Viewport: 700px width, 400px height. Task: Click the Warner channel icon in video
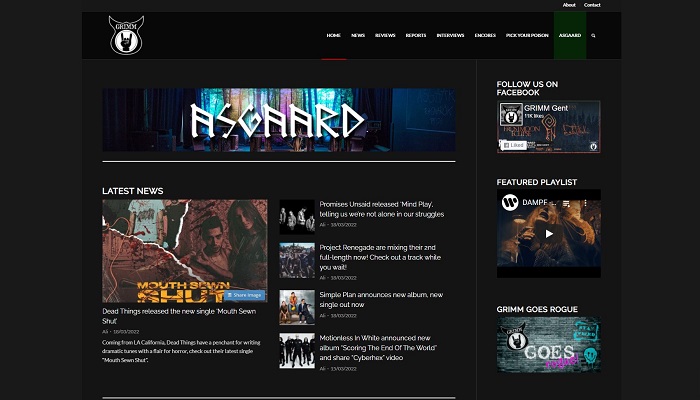(x=510, y=202)
